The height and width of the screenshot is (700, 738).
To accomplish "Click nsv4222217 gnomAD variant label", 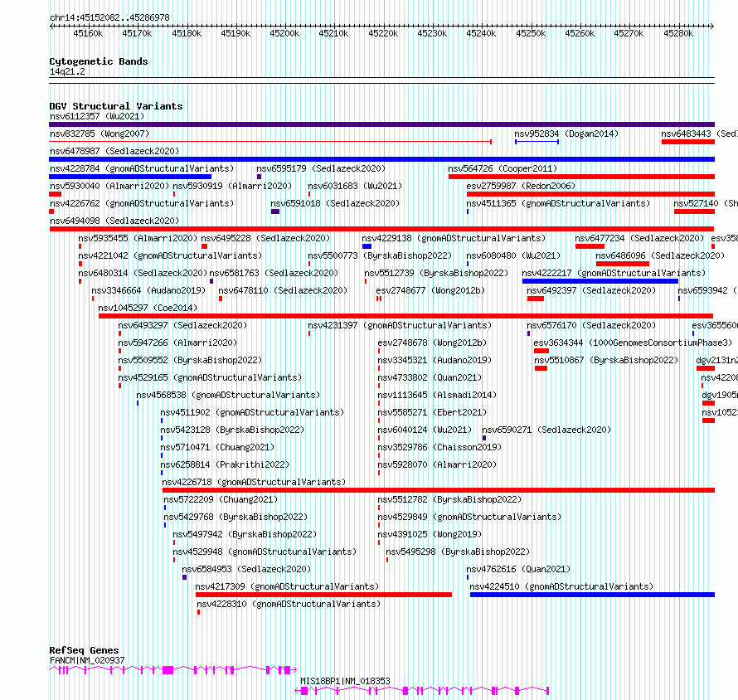I will [x=614, y=273].
